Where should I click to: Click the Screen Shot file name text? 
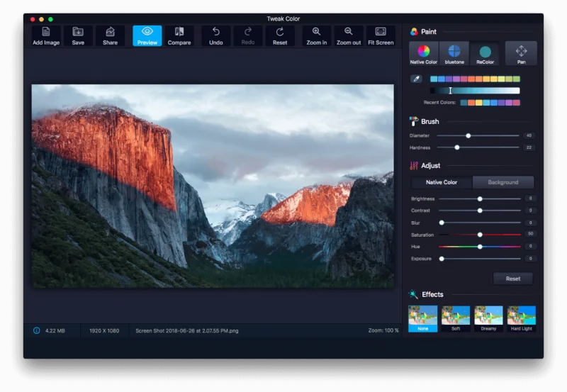click(x=187, y=330)
